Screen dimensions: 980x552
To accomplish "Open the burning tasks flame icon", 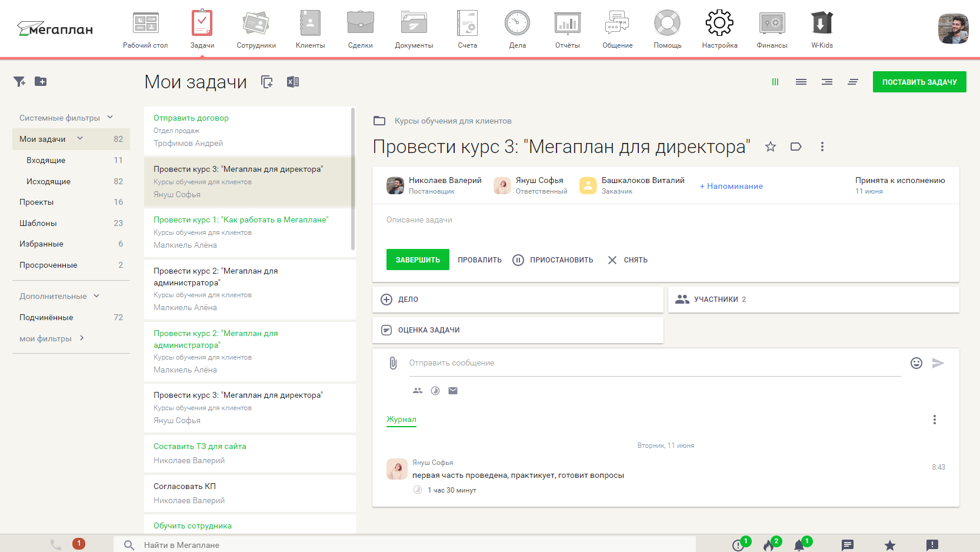I will pos(768,546).
